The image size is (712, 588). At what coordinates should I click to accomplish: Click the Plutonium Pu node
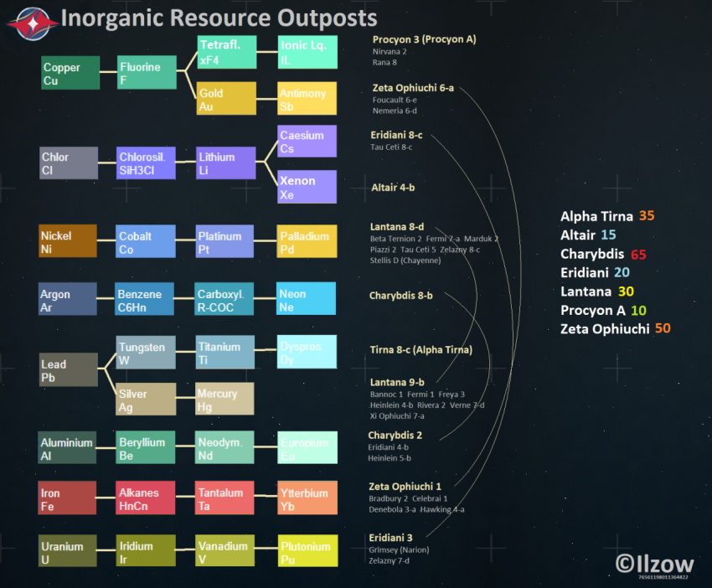[306, 550]
